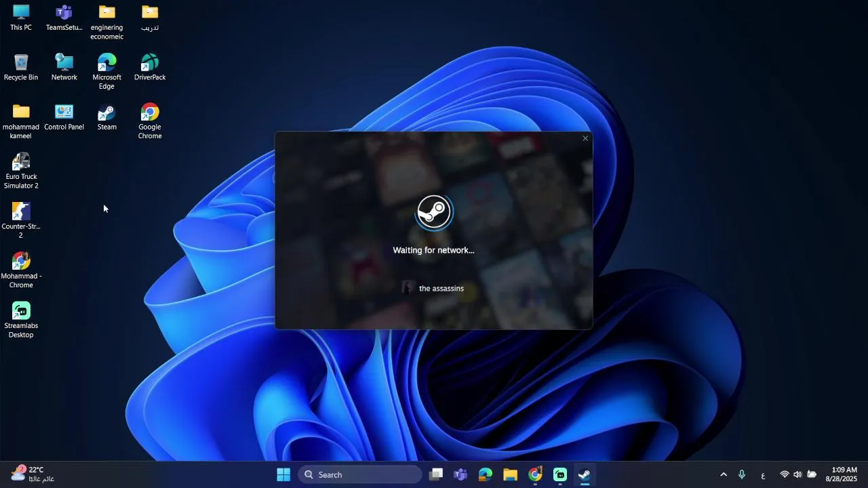Open the volume speaker tray icon
The height and width of the screenshot is (488, 868).
click(x=797, y=474)
